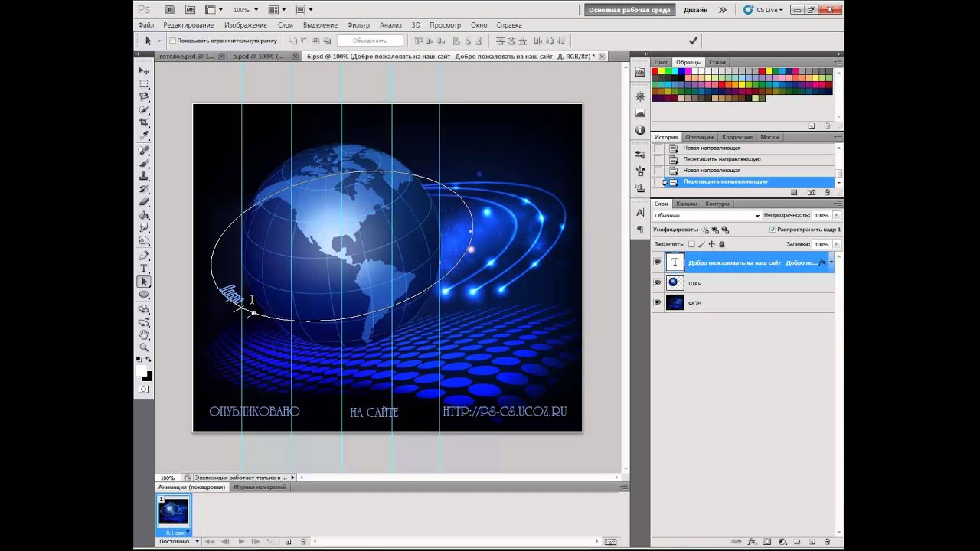Select the Hand tool

click(x=144, y=335)
